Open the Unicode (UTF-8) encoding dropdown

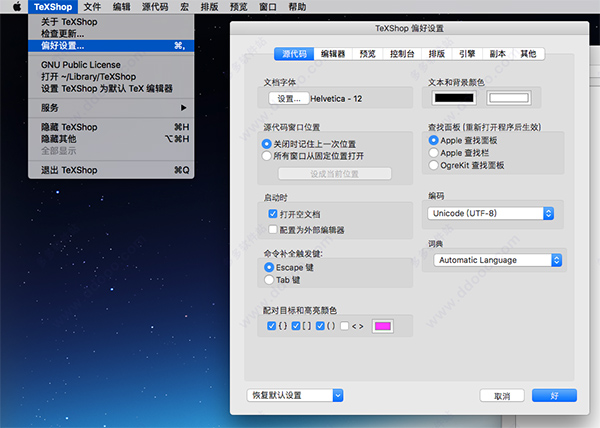click(491, 213)
